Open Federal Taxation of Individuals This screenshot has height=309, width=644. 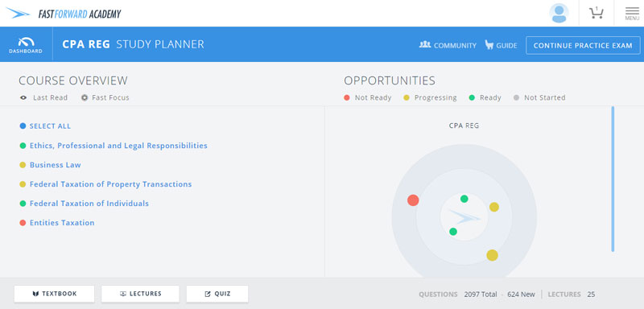(x=89, y=204)
